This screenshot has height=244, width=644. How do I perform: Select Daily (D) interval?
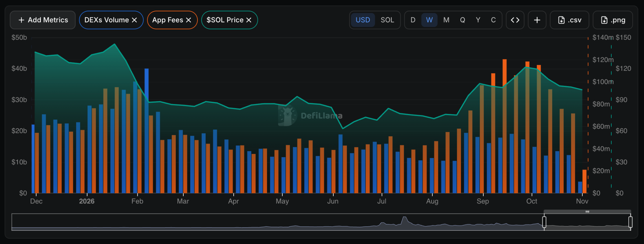click(x=413, y=20)
